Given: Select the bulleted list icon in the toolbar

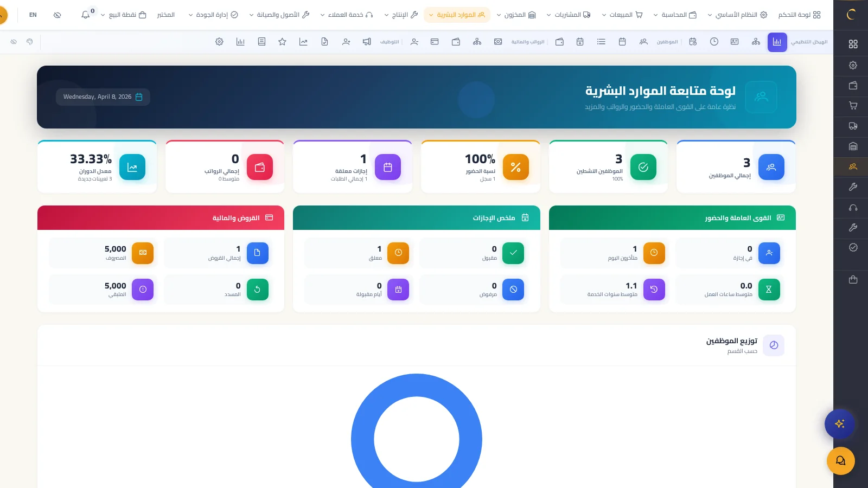Looking at the screenshot, I should click(601, 42).
